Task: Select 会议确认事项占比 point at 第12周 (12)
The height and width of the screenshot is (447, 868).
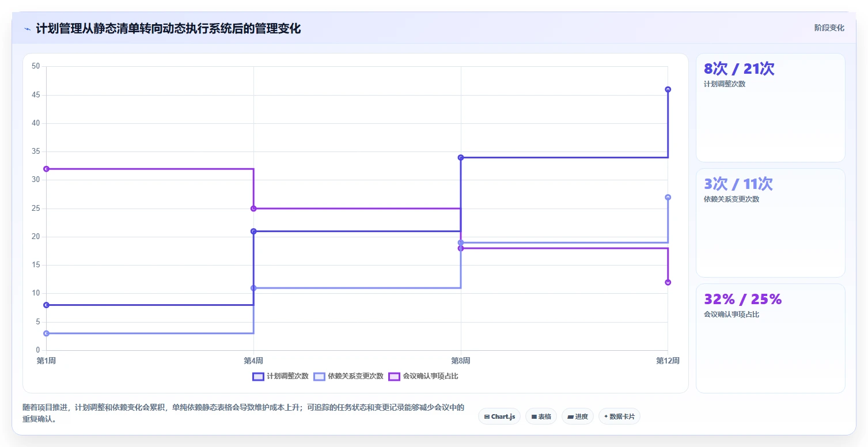Action: click(668, 282)
